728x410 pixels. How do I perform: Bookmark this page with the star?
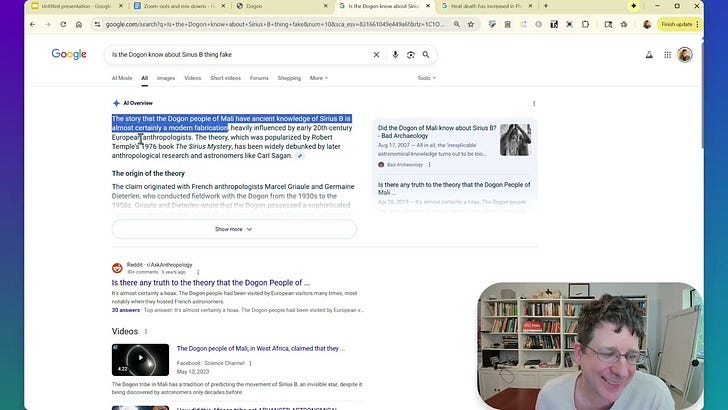[471, 24]
